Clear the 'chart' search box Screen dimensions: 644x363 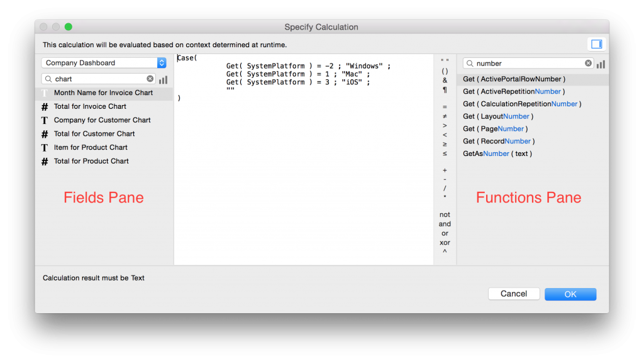[150, 78]
